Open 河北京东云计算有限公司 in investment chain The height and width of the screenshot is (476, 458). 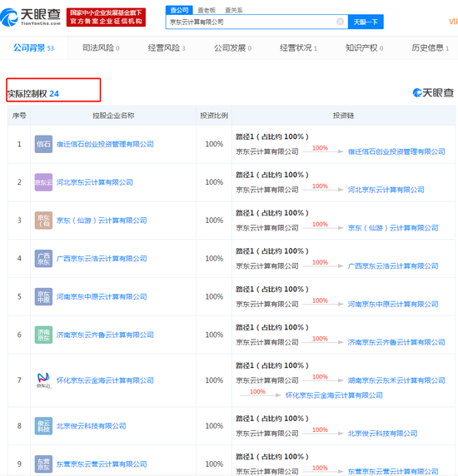tap(386, 190)
